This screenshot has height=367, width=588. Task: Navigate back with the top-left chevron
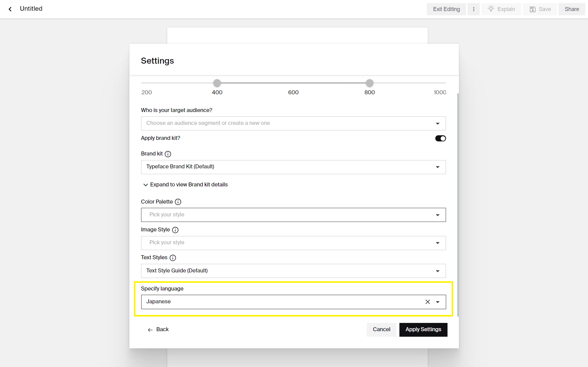[x=10, y=9]
